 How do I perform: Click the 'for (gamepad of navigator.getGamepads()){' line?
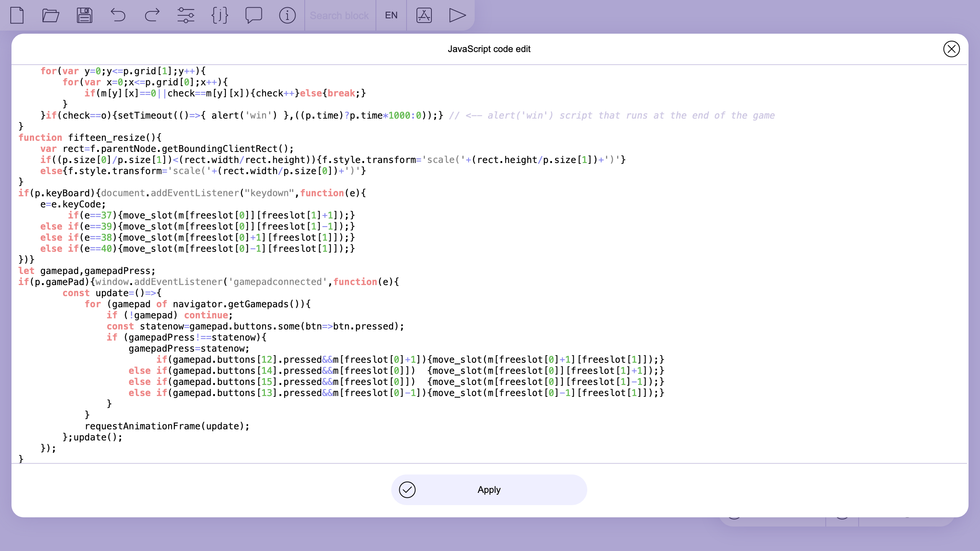(x=198, y=304)
